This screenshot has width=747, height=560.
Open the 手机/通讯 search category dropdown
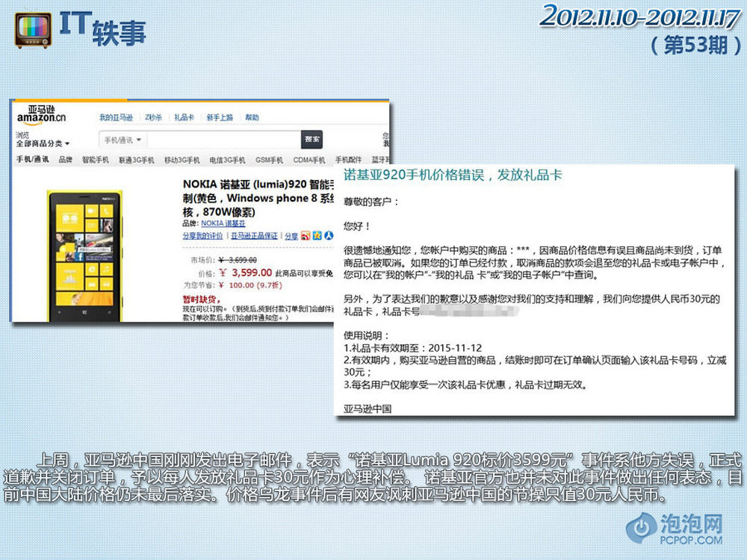point(123,140)
